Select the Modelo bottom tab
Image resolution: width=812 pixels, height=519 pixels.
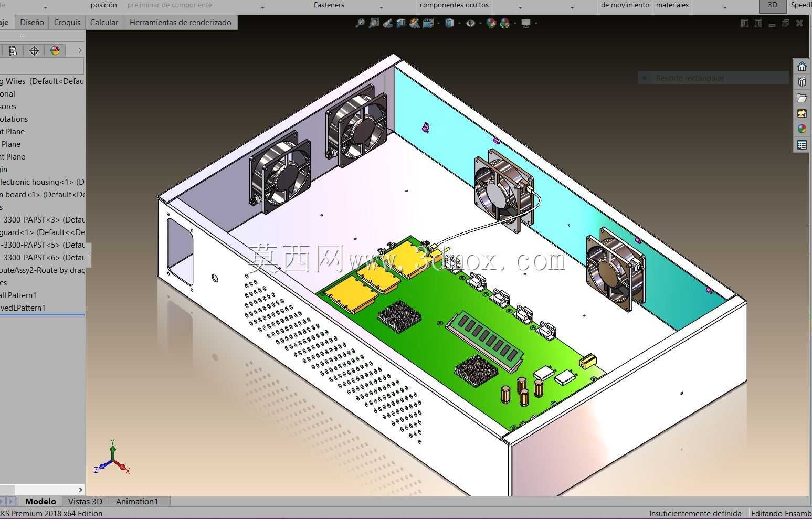click(x=40, y=502)
